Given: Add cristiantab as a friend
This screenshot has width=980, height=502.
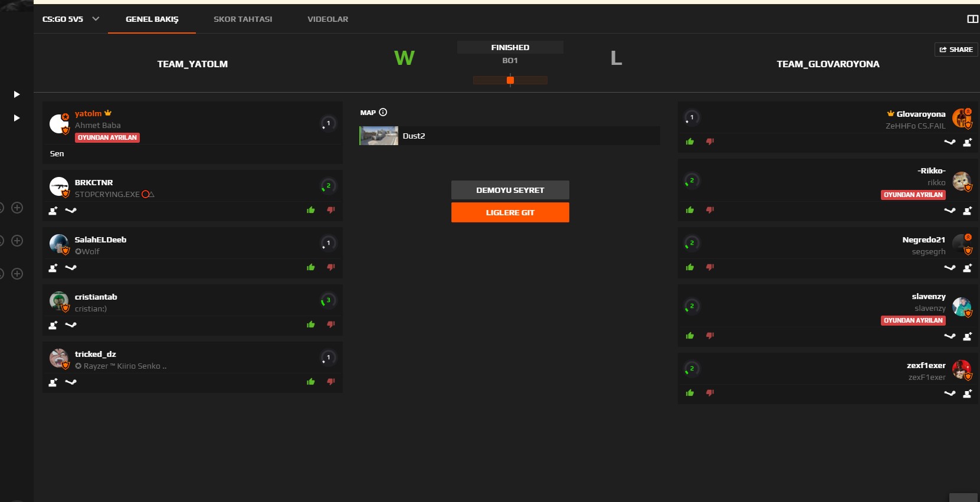Looking at the screenshot, I should (53, 325).
